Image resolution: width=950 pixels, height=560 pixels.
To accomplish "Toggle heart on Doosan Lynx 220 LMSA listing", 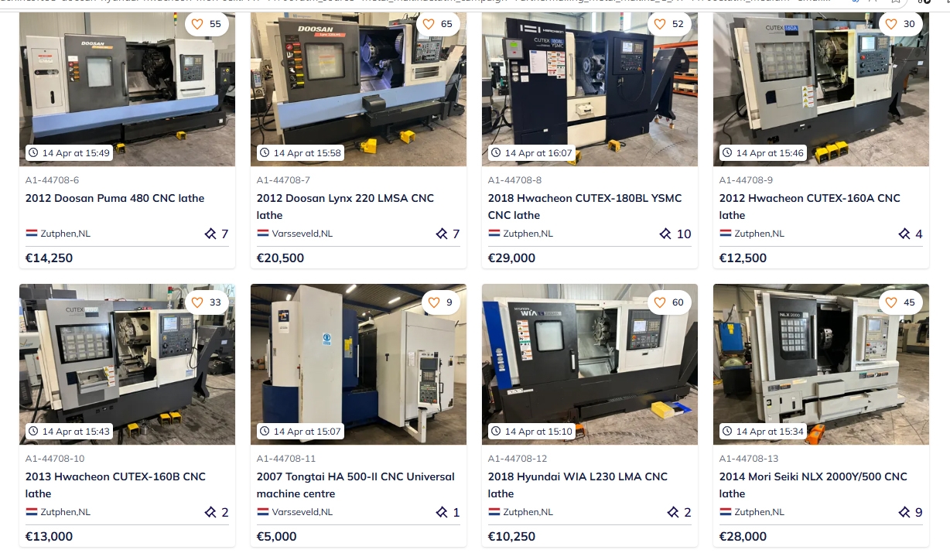I will [429, 24].
